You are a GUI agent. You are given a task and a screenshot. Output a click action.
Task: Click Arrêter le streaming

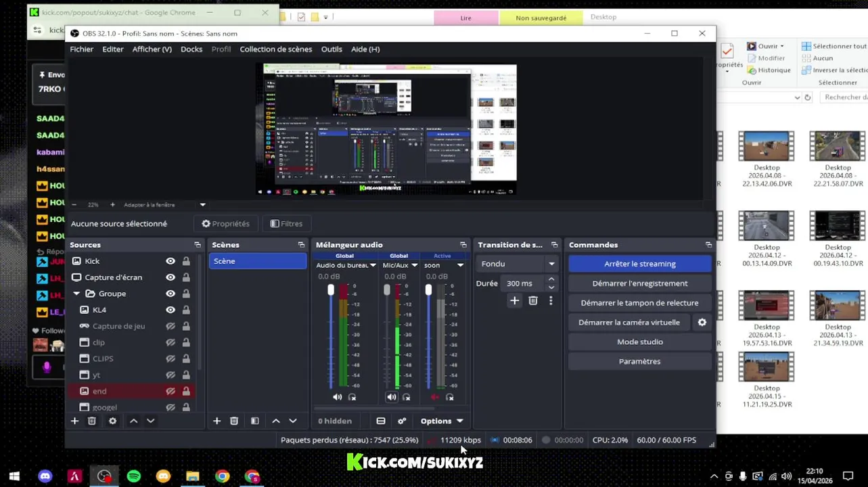[640, 264]
